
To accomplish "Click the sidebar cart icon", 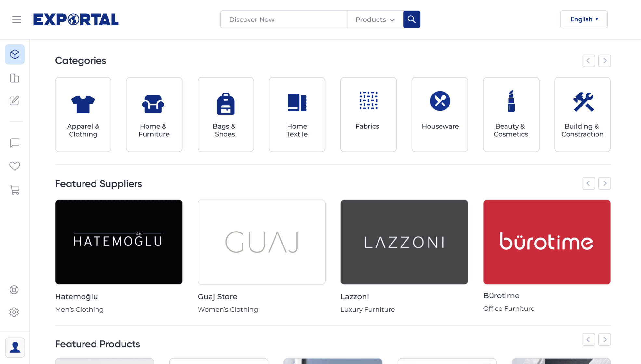I will tap(15, 190).
